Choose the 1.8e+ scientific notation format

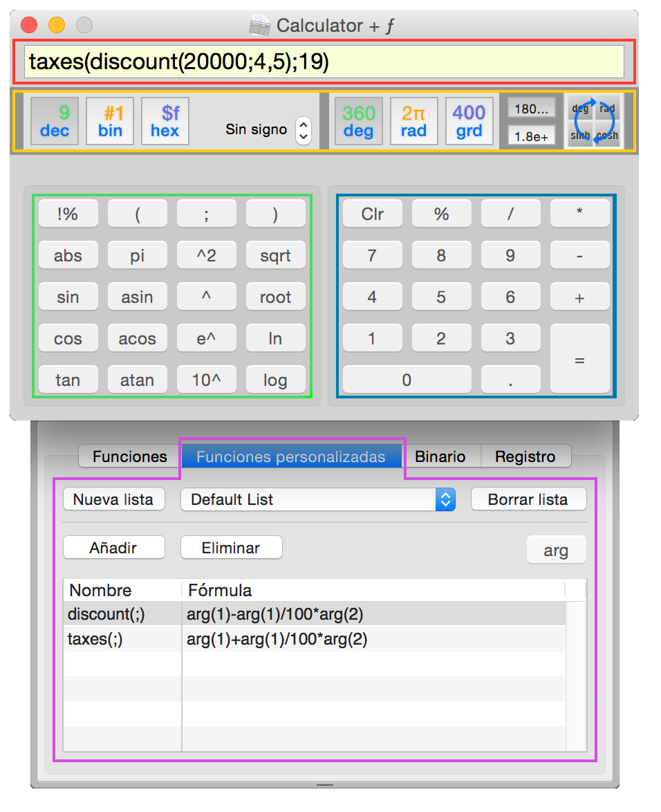tap(532, 136)
